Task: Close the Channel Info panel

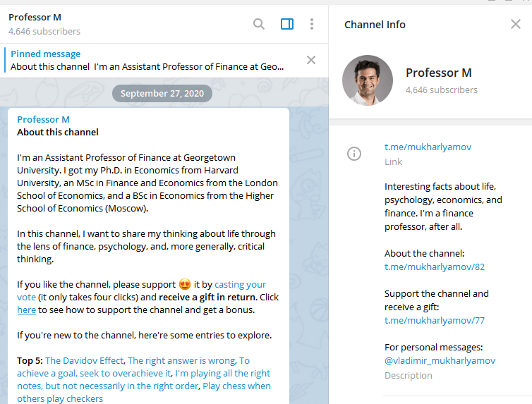Action: (x=515, y=24)
